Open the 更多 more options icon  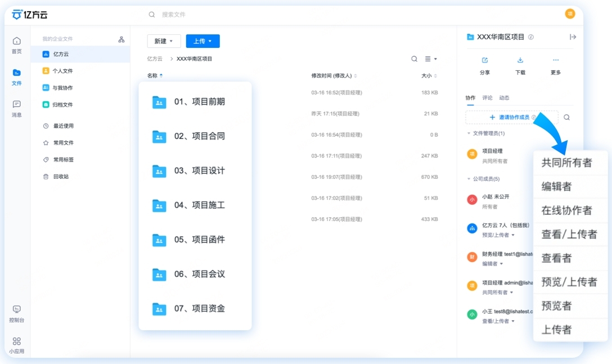(556, 60)
